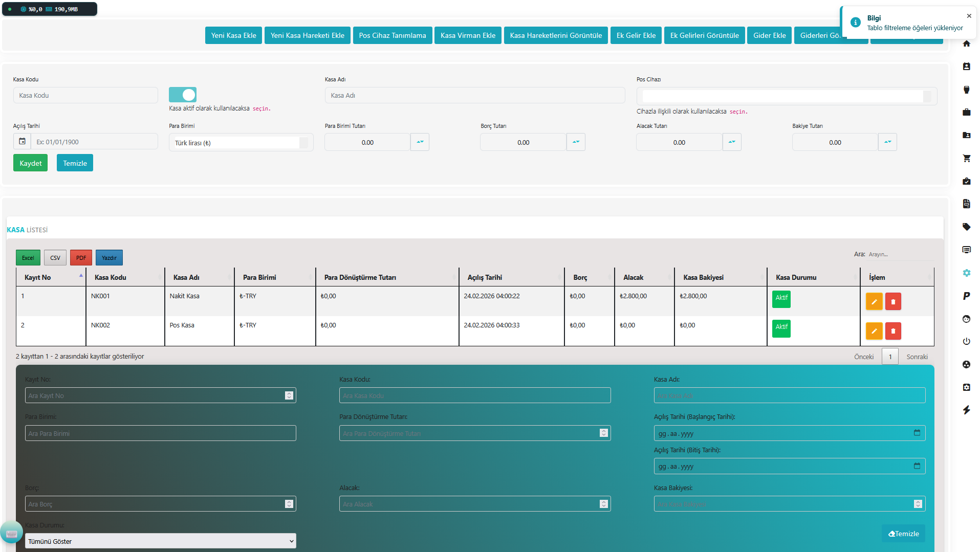Open the Para Birimi Türk lirası dropdown
This screenshot has height=552, width=980.
pos(241,143)
